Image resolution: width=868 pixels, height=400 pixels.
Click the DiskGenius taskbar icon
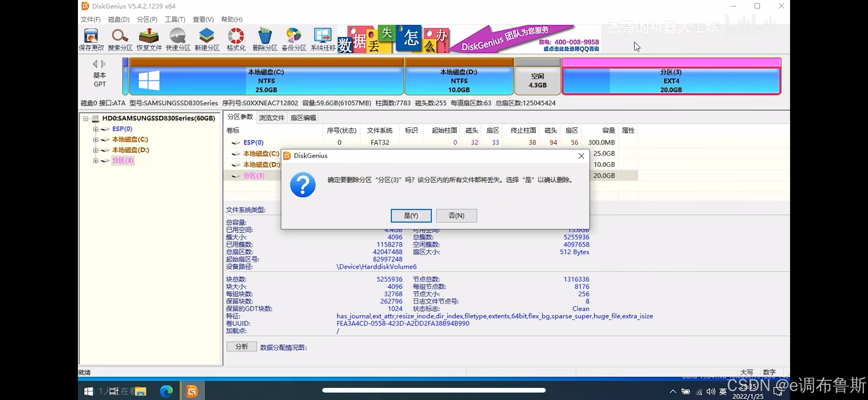click(x=192, y=391)
